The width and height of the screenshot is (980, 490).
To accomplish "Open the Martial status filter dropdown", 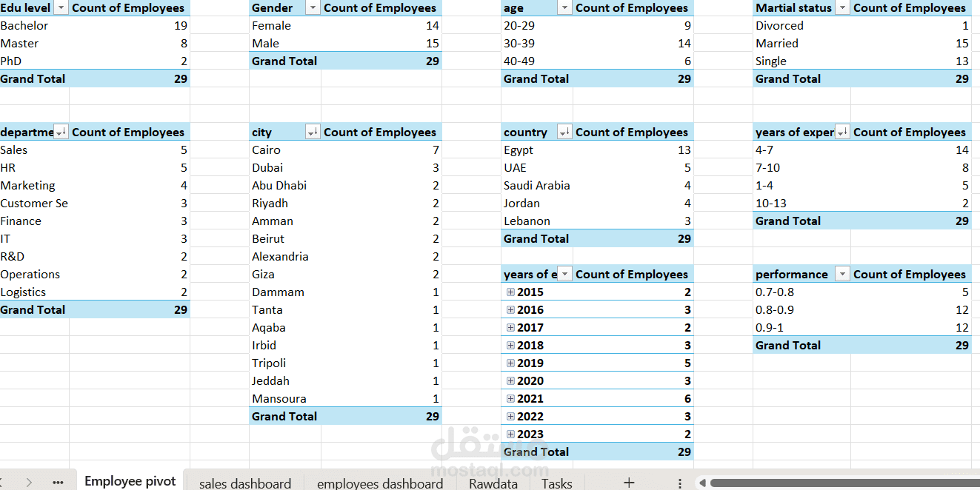I will (x=842, y=8).
